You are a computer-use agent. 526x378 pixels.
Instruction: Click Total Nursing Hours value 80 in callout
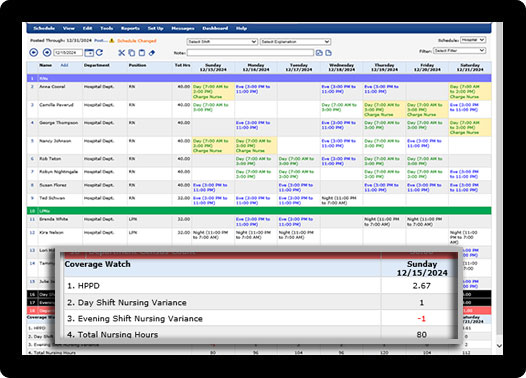coord(421,334)
